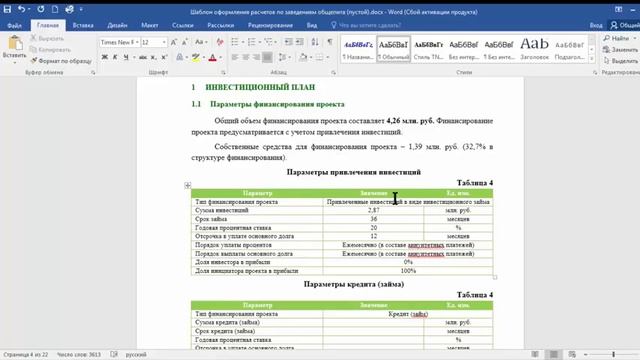Apply borders to the selection

click(319, 57)
